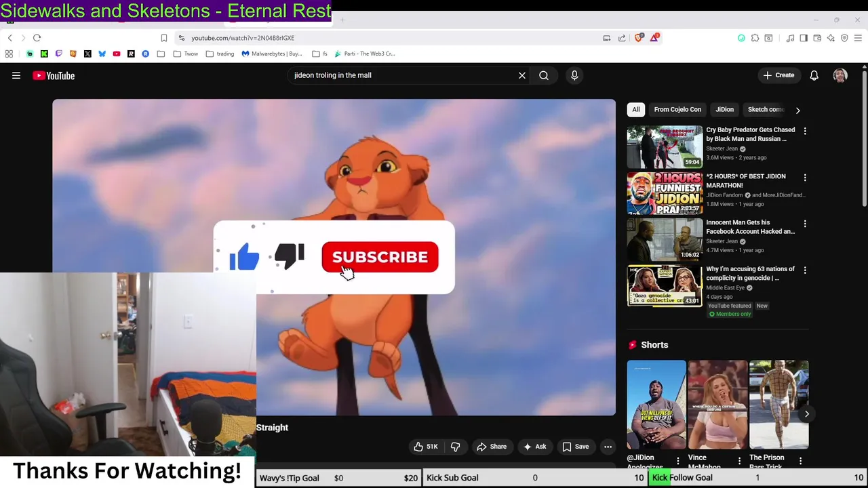The image size is (868, 488).
Task: Open more actions ellipsis below video
Action: tap(608, 447)
